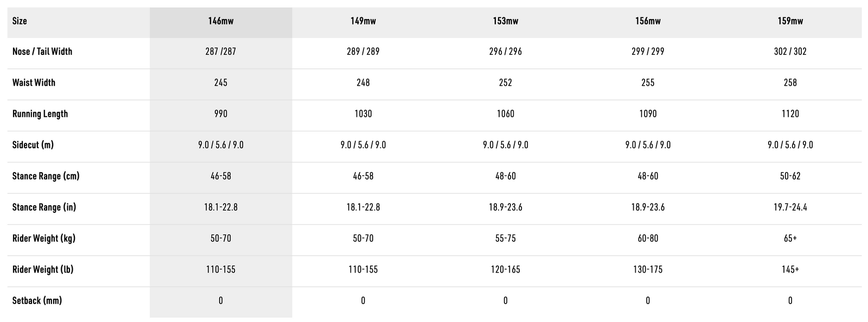
Task: Select the Setback (mm) row label
Action: click(37, 301)
